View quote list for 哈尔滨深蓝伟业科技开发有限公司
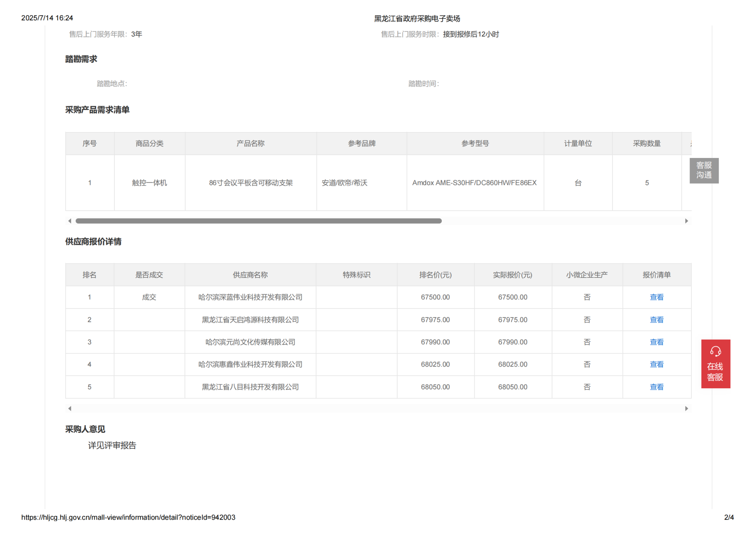Image resolution: width=756 pixels, height=534 pixels. 656,297
